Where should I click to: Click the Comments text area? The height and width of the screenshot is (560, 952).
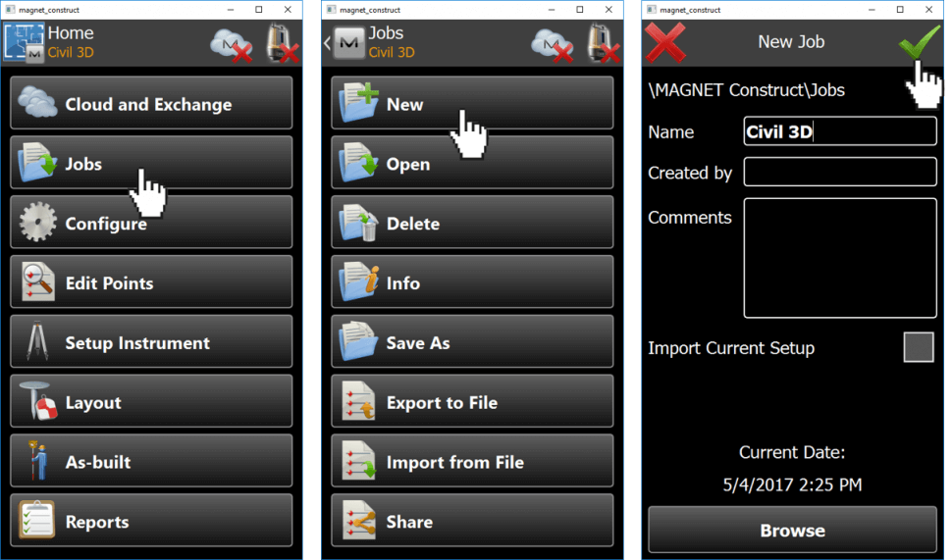(x=840, y=258)
